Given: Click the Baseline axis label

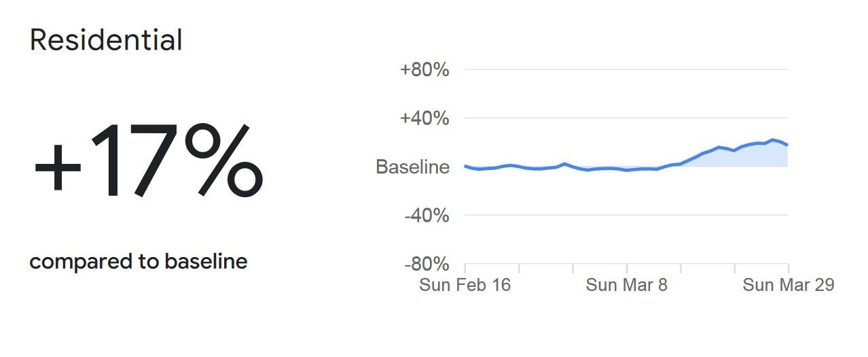Looking at the screenshot, I should 412,167.
